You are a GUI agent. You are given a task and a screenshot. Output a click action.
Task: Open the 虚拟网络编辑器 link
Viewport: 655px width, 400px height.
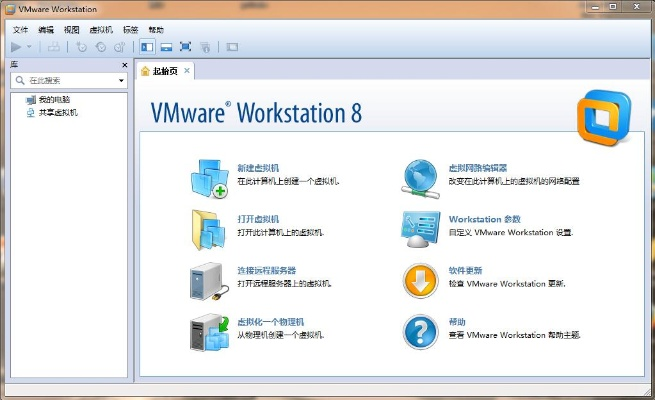(478, 168)
